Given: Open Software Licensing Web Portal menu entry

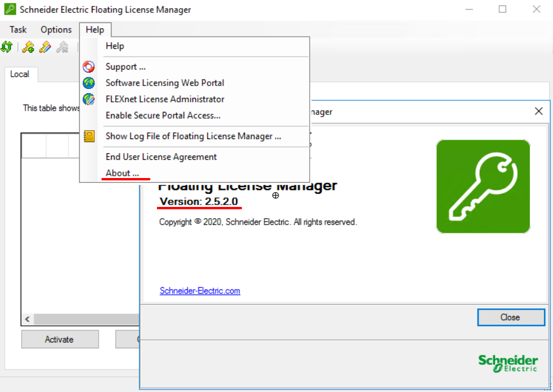Looking at the screenshot, I should [195, 83].
